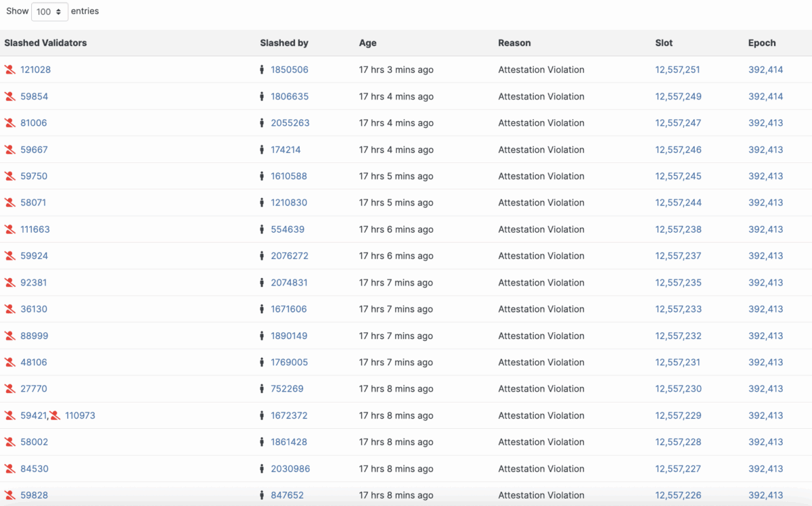Click slashed validator icon beside 121028

click(x=10, y=70)
